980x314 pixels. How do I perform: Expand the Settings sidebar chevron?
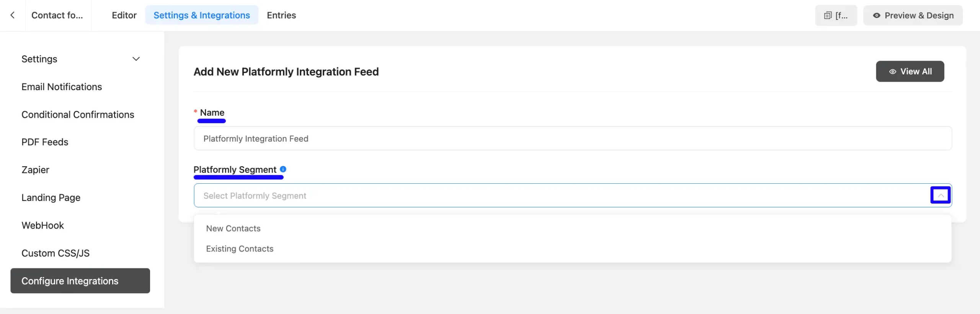click(136, 59)
